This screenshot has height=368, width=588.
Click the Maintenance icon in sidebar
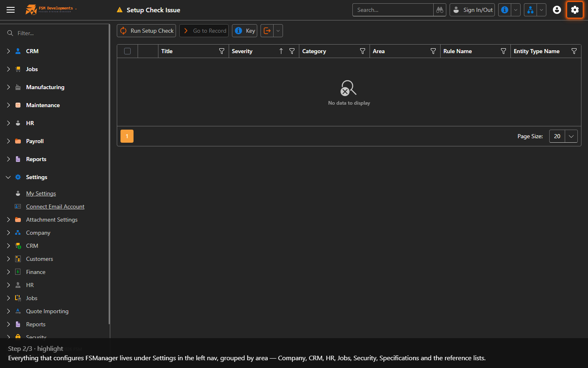pos(18,105)
